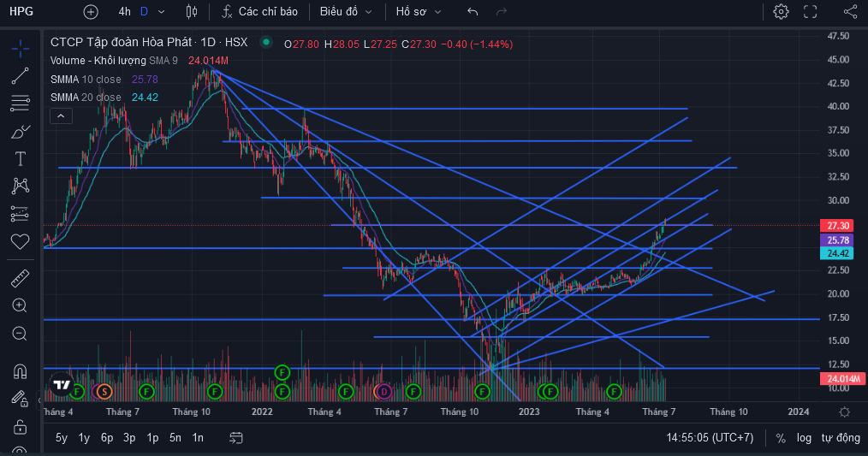
Task: Toggle percent scale mode
Action: (781, 438)
